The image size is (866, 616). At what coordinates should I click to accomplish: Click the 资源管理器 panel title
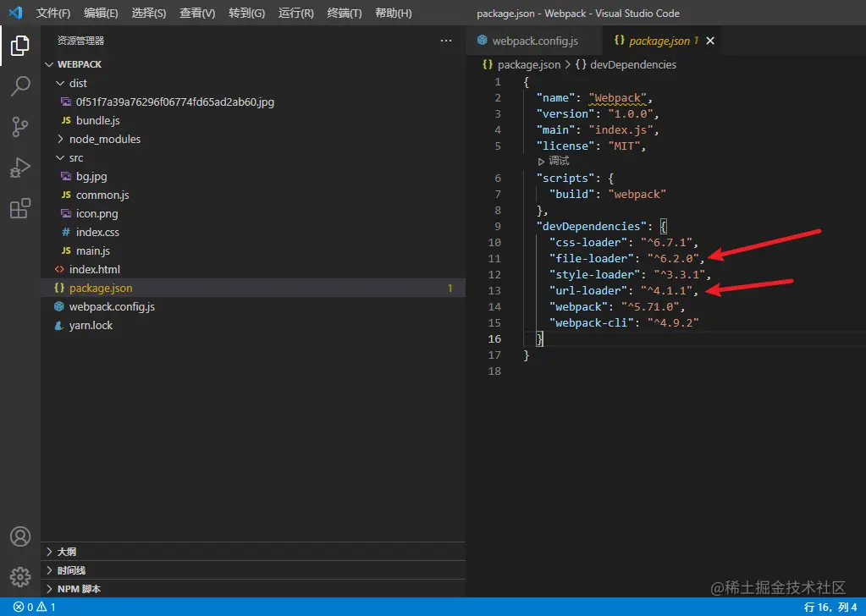[x=80, y=41]
